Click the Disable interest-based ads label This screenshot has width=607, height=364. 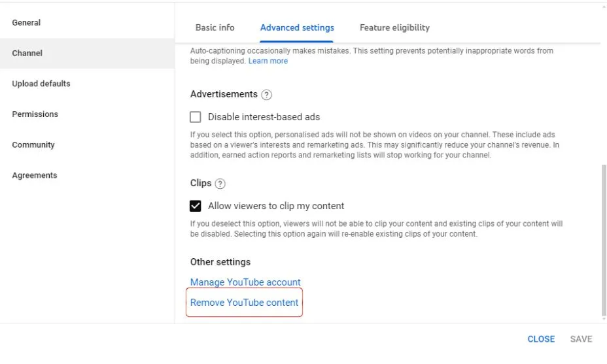pos(264,117)
